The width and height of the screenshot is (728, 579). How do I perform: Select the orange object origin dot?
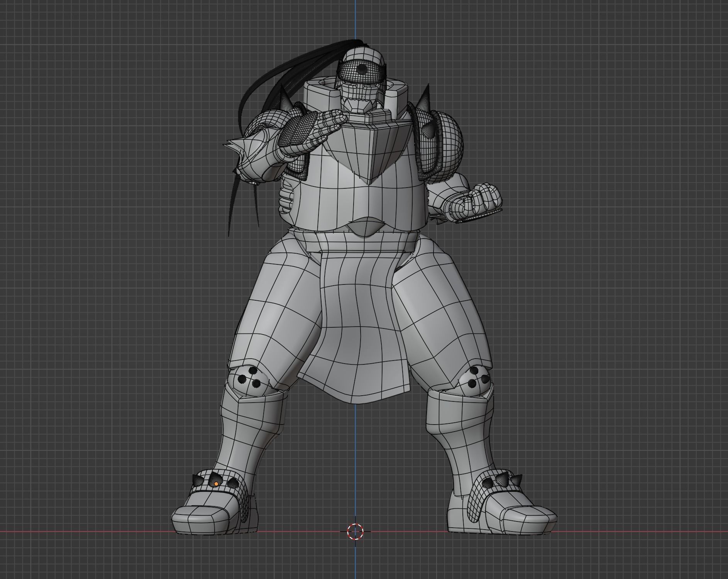tap(217, 484)
